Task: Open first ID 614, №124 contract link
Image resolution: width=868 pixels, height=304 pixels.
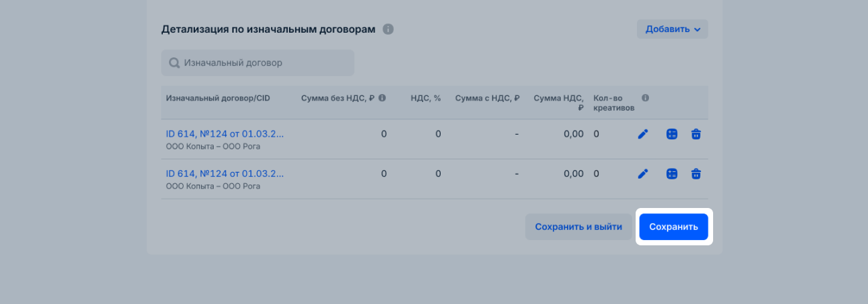Action: click(x=224, y=134)
